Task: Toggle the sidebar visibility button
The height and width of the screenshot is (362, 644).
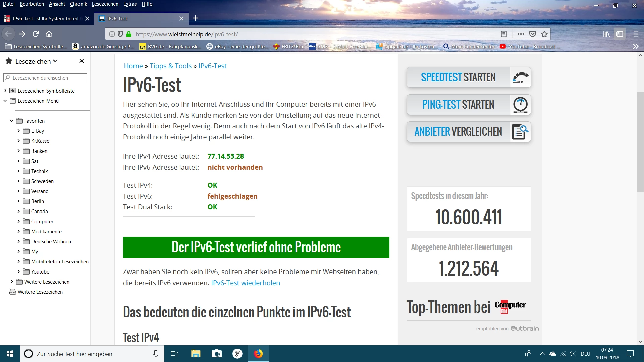Action: [620, 34]
